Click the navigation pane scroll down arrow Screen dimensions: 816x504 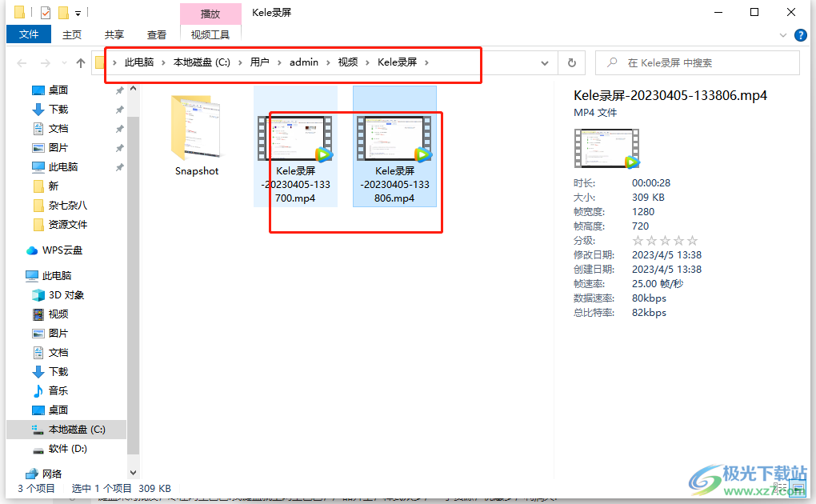click(134, 473)
